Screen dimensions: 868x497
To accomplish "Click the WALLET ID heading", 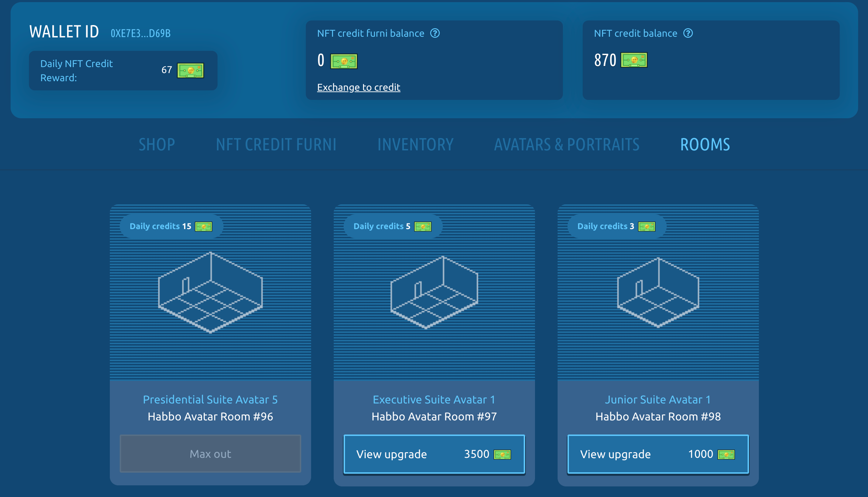I will [64, 32].
